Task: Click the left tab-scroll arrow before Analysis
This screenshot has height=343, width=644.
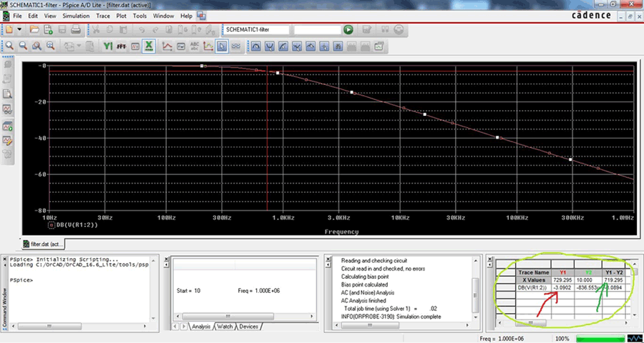Action: (175, 327)
